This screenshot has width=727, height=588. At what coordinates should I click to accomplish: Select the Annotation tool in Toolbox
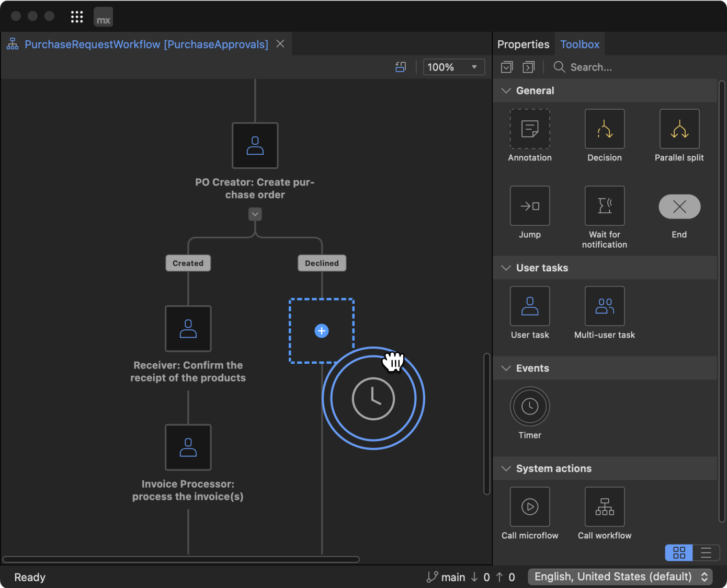click(x=529, y=129)
